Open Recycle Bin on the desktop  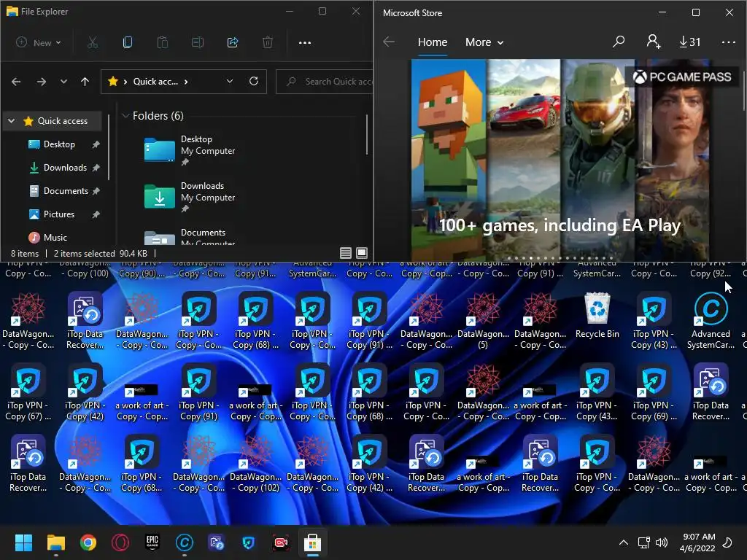[597, 316]
